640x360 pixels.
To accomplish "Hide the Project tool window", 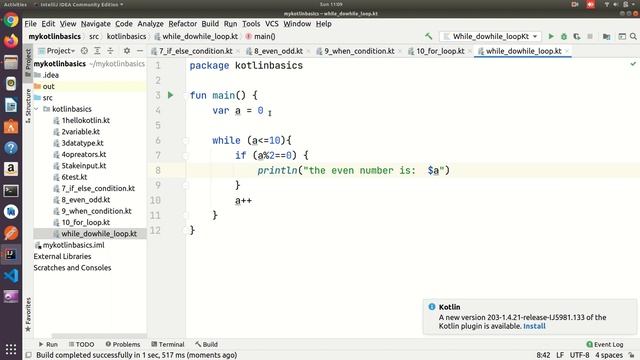I will pos(140,51).
